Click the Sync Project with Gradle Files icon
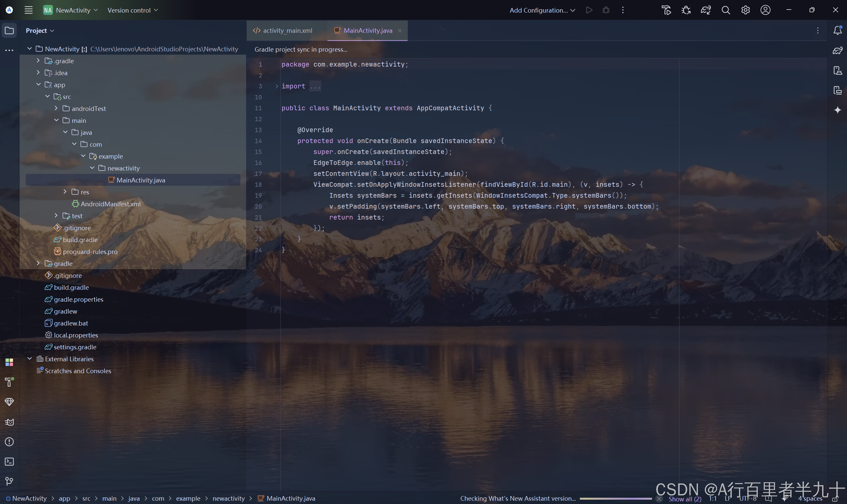Image resolution: width=847 pixels, height=504 pixels. coord(706,10)
